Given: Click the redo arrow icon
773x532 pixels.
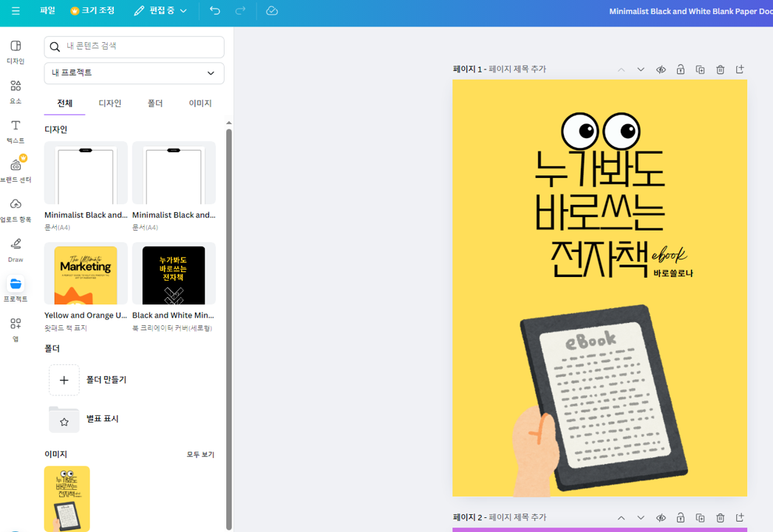Looking at the screenshot, I should point(240,10).
